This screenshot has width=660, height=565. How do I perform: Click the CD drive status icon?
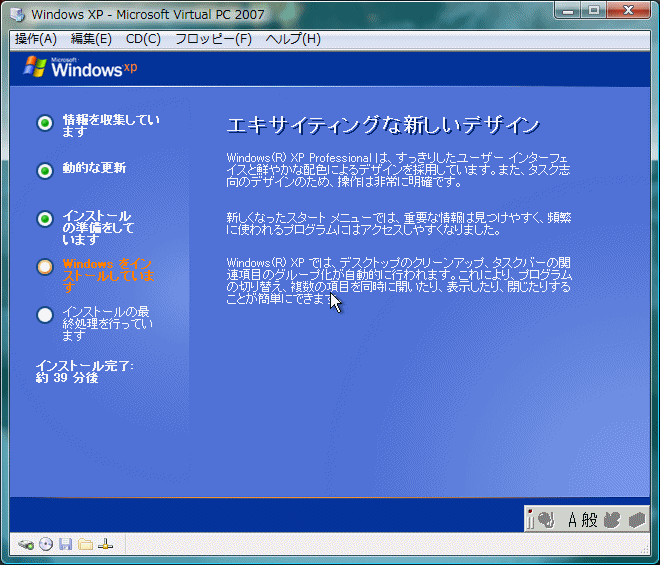46,544
